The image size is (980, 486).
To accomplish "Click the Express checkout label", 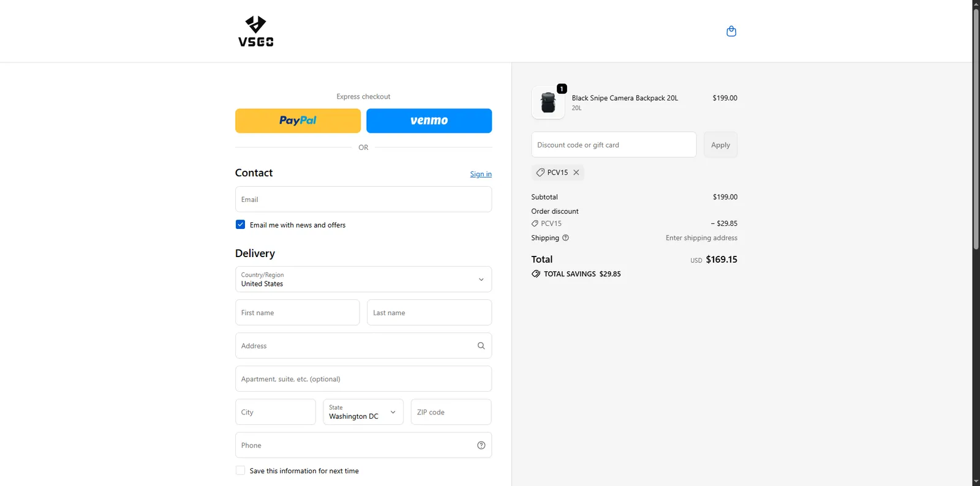I will click(363, 97).
